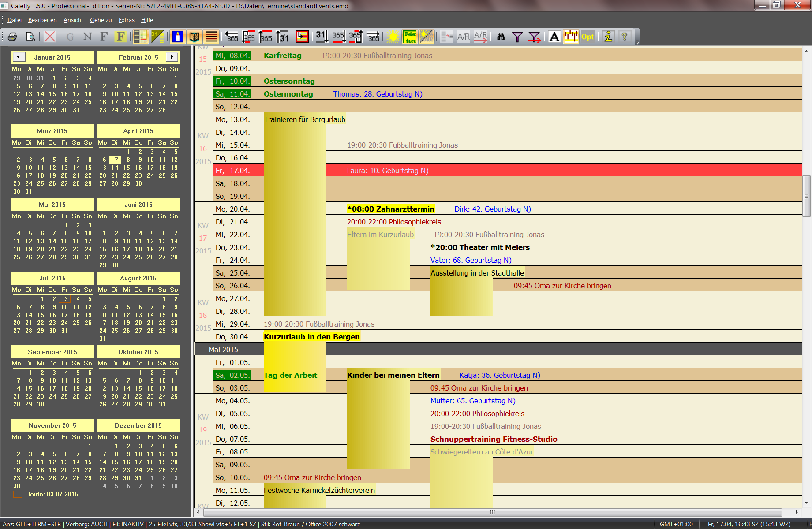Click the font 'A' icon
The height and width of the screenshot is (529, 812).
pyautogui.click(x=554, y=37)
